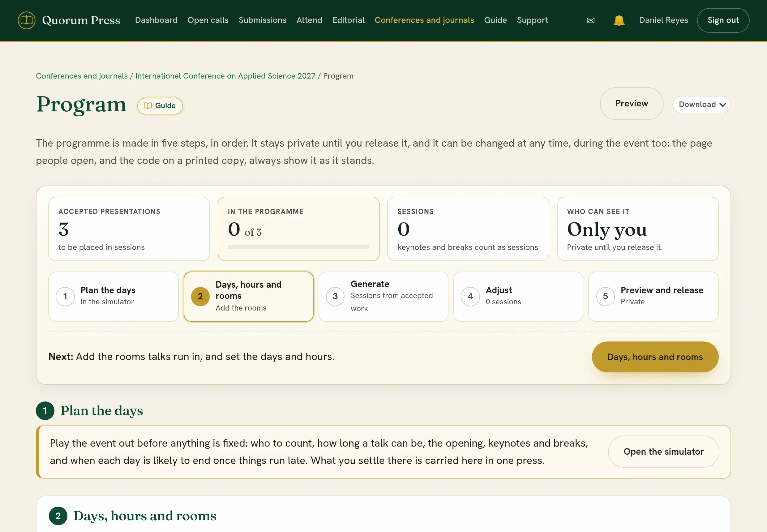Viewport: 767px width, 532px height.
Task: Open International Conference on Applied Science 2027 breadcrumb
Action: click(x=225, y=76)
